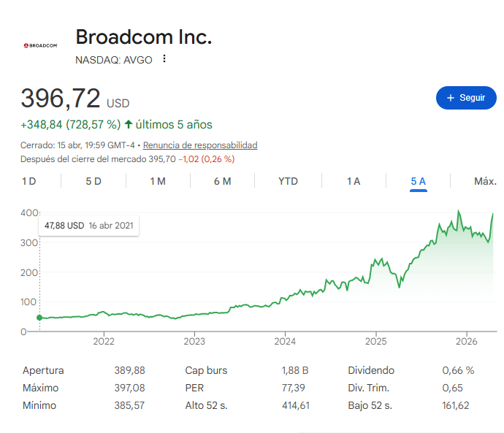Switch chart to 1 M range
This screenshot has width=504, height=433.
158,181
